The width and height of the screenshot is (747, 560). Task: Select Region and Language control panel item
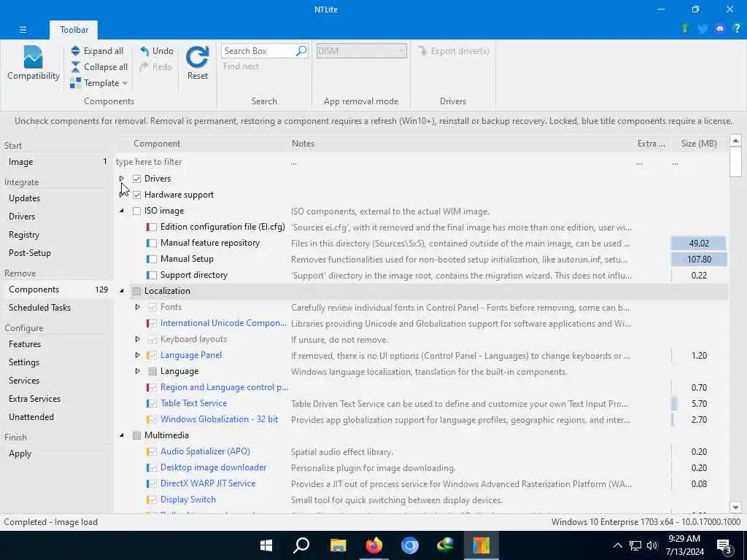(224, 387)
